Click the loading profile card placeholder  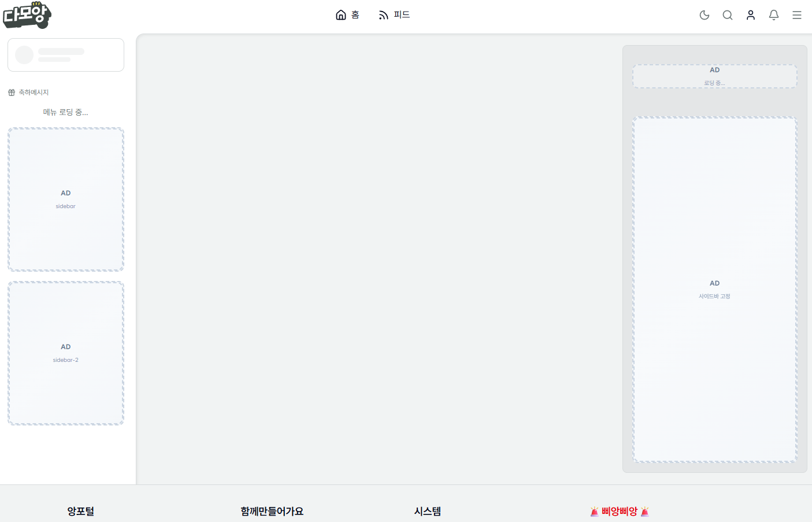66,55
